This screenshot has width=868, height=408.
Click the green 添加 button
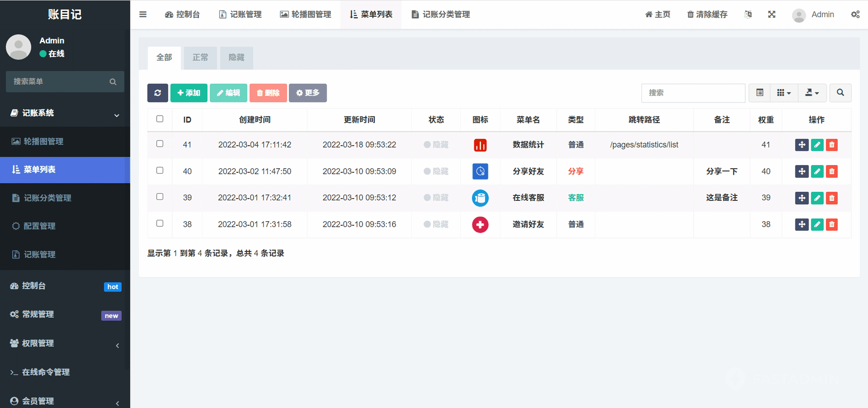[x=189, y=93]
